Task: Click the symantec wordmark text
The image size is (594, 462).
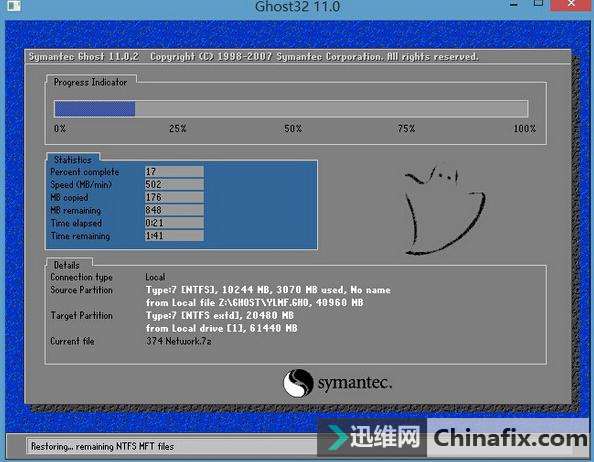Action: [355, 383]
